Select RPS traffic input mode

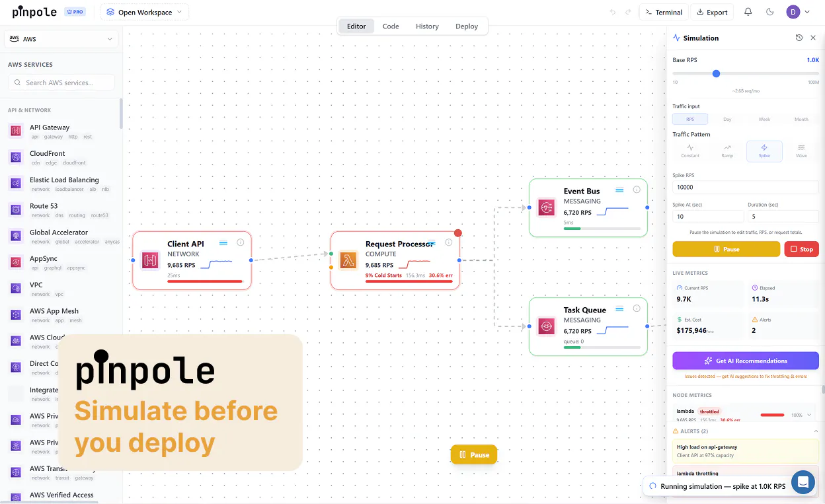coord(690,120)
